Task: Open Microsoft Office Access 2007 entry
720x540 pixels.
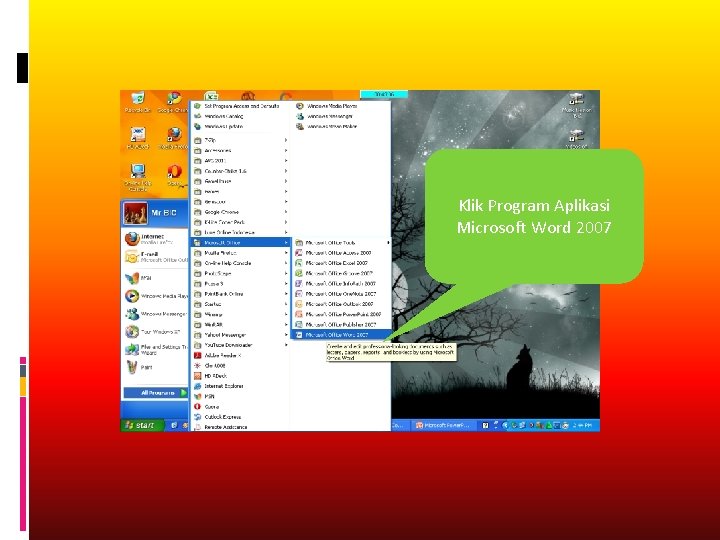Action: [341, 253]
